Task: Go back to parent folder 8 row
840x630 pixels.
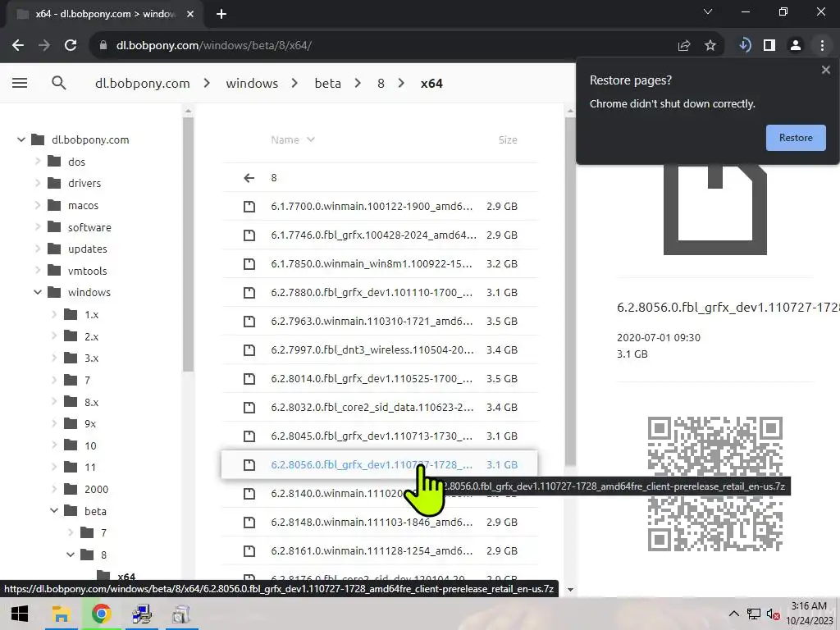Action: coord(379,177)
